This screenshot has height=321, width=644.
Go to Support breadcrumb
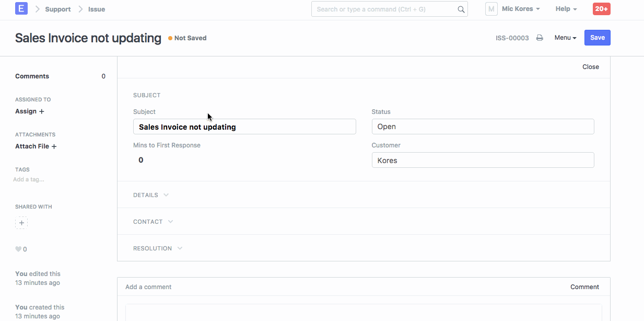pyautogui.click(x=57, y=9)
